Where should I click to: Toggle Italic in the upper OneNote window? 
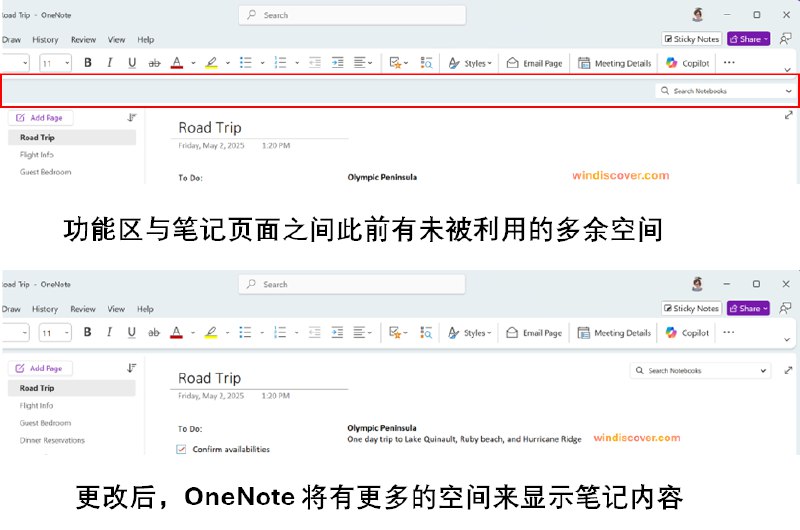110,63
